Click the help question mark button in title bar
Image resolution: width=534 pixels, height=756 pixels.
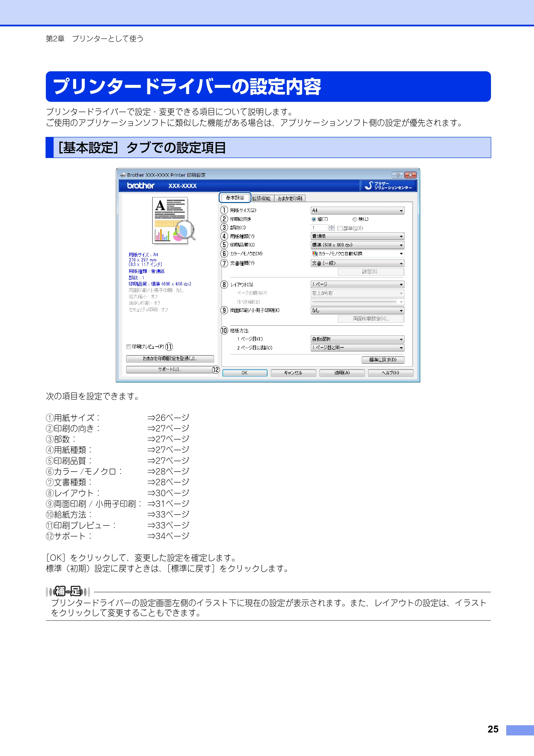[x=398, y=175]
